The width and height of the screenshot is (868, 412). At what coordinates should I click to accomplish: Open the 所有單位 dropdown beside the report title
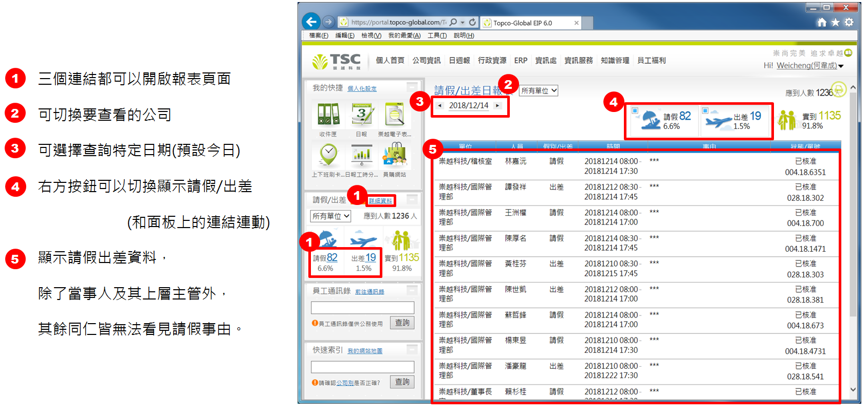539,91
